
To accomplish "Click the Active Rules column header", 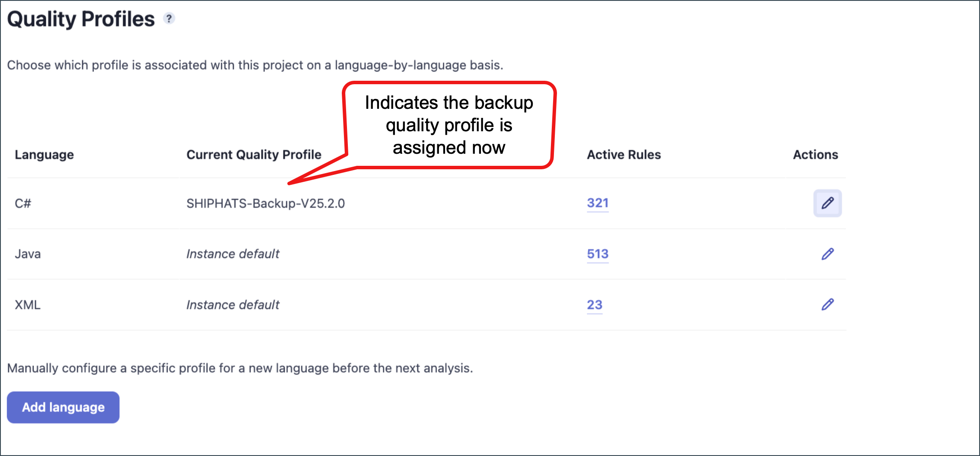I will tap(624, 155).
